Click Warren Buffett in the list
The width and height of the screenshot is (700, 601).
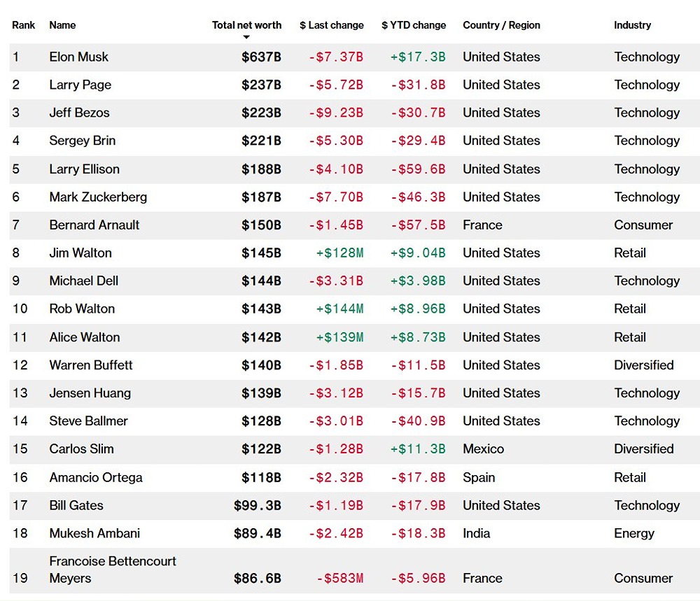91,365
